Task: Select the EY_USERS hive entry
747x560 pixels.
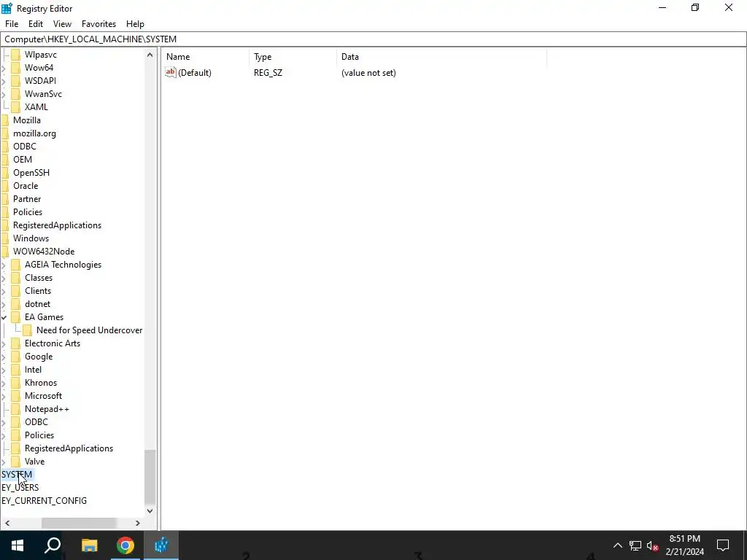Action: point(20,488)
